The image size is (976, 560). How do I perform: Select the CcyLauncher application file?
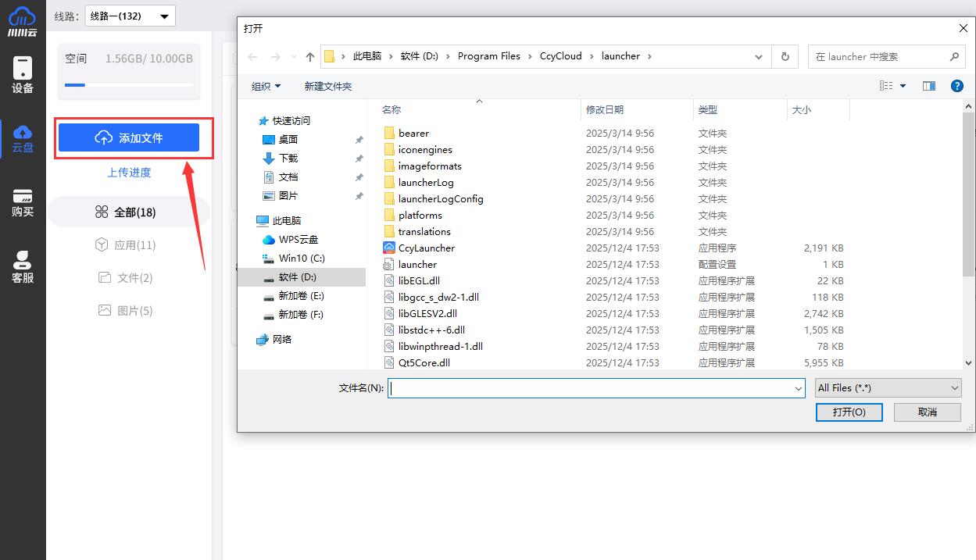(426, 248)
